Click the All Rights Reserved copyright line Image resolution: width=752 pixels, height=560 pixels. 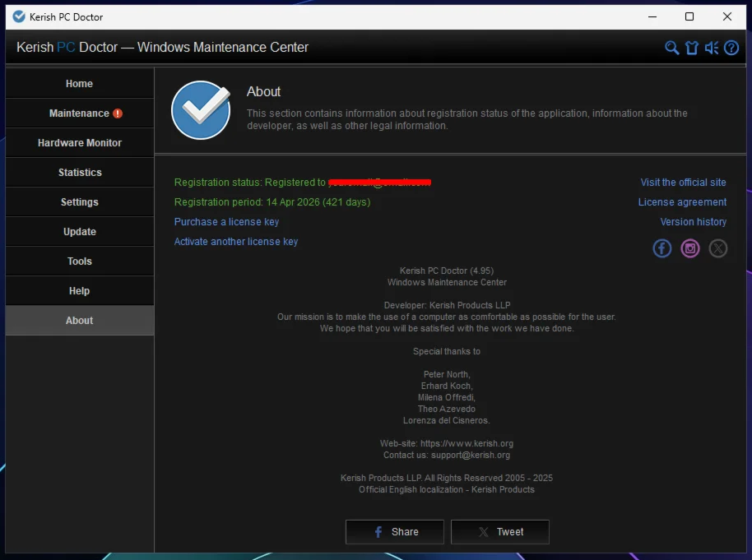[x=447, y=478]
